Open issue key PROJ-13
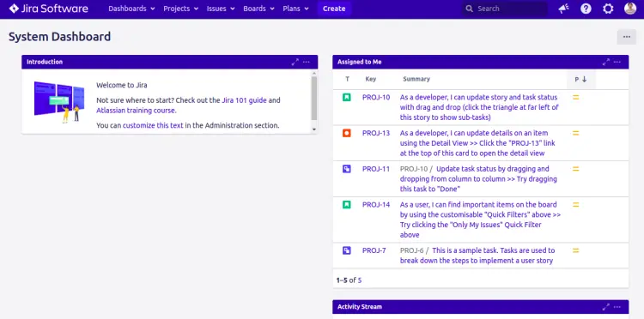Viewport: 644px width, 319px height. (376, 133)
